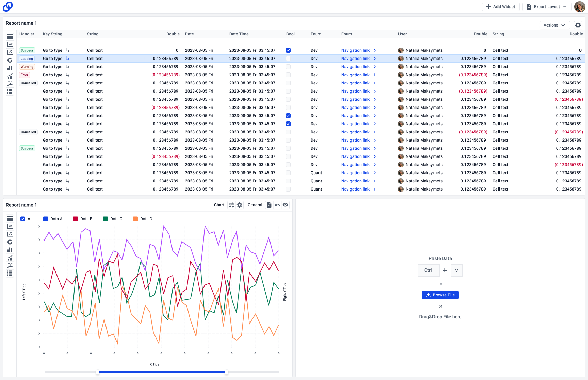Click the Data A blue color swatch
The height and width of the screenshot is (380, 588).
[x=46, y=219]
